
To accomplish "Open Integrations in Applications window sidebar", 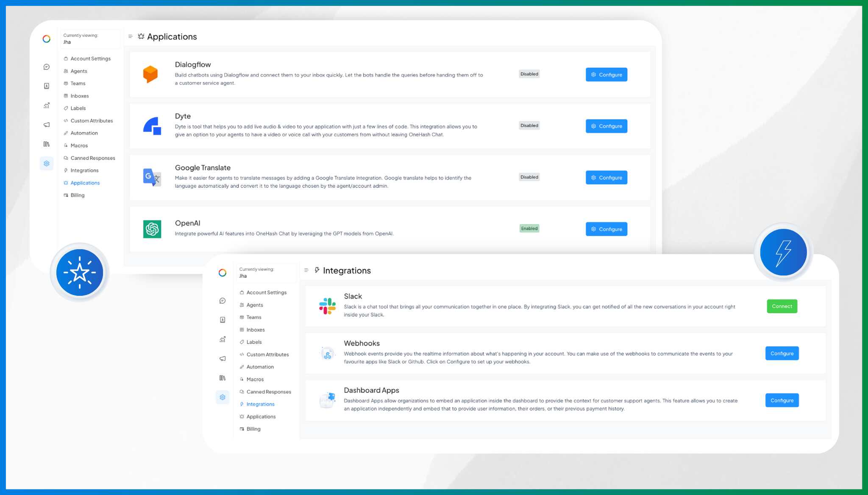I will (81, 170).
